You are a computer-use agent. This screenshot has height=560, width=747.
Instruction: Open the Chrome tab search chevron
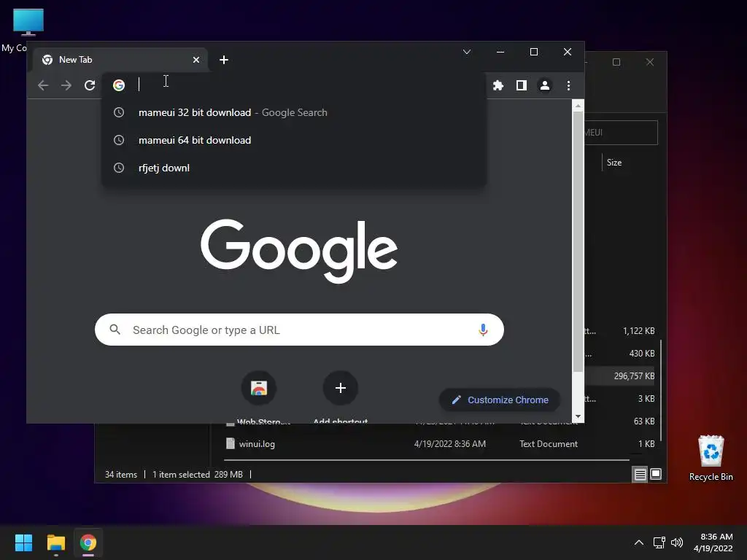click(467, 52)
